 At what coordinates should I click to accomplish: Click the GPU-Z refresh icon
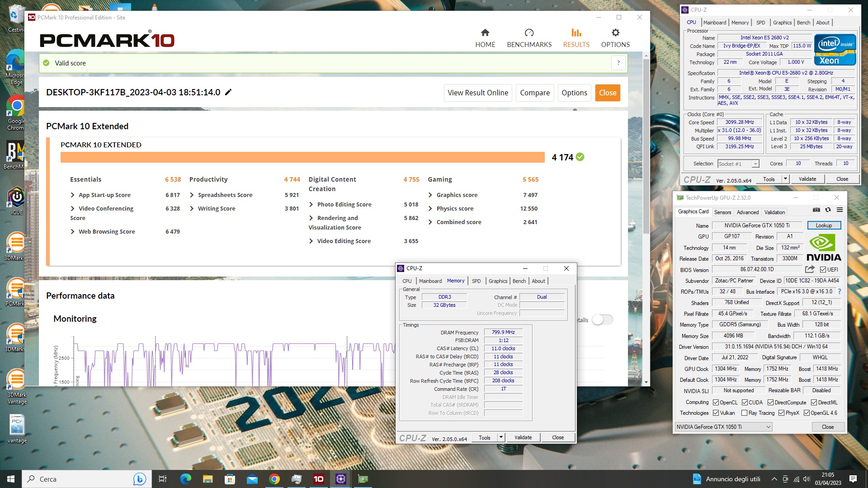coord(828,210)
